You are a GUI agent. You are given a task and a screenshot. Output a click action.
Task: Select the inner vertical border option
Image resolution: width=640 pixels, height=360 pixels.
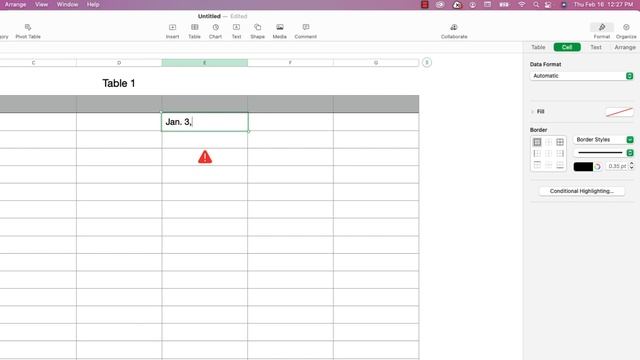pyautogui.click(x=549, y=153)
